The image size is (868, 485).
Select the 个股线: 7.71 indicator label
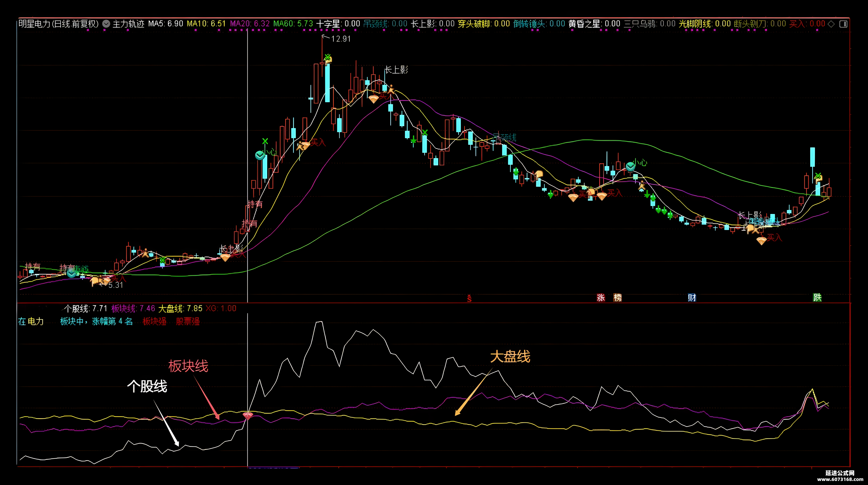tap(86, 309)
